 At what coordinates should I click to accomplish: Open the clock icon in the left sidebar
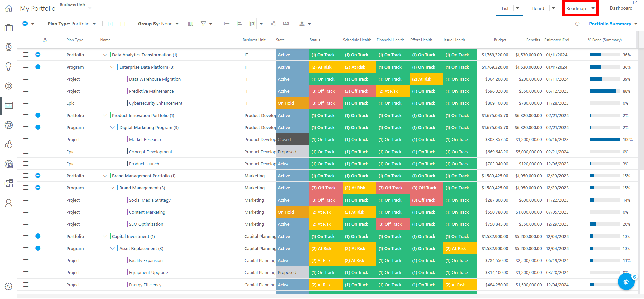coord(9,47)
